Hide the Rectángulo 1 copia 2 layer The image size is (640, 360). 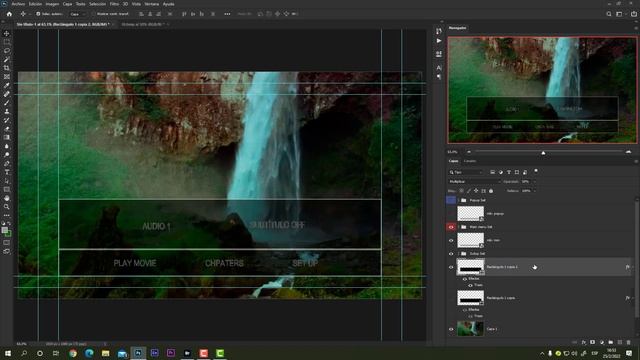(x=451, y=267)
